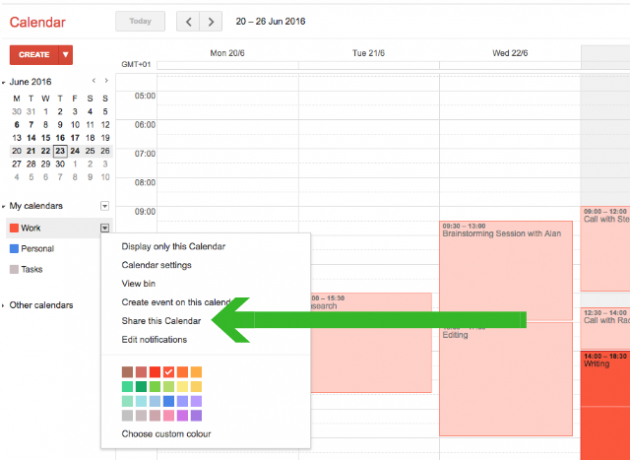Select Share this Calendar menu entry
The width and height of the screenshot is (630, 460).
(x=161, y=321)
